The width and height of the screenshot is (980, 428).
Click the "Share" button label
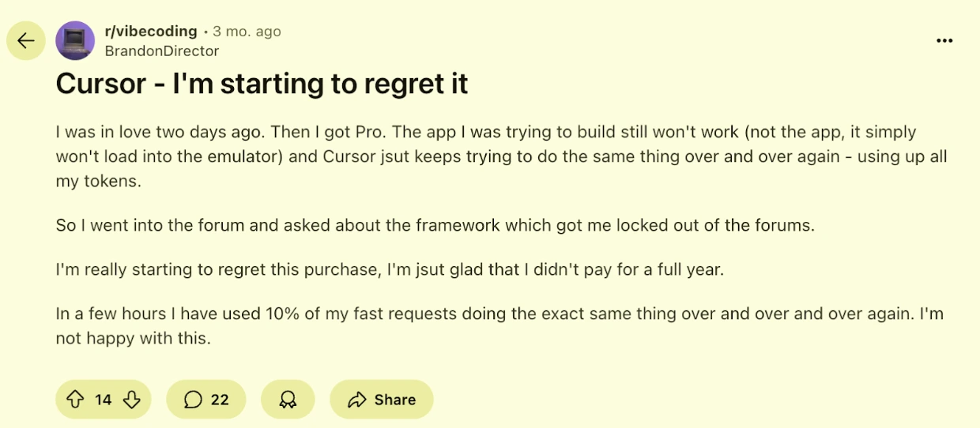[x=395, y=400]
